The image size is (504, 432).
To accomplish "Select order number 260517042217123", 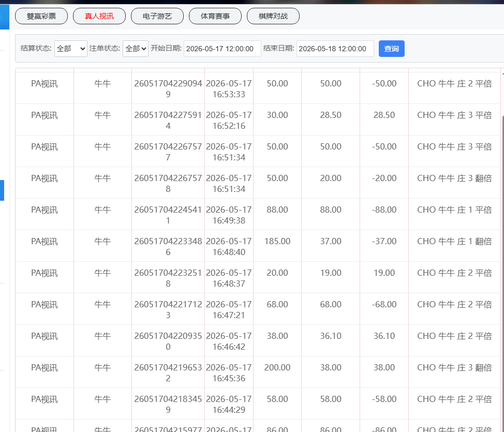I will click(168, 309).
